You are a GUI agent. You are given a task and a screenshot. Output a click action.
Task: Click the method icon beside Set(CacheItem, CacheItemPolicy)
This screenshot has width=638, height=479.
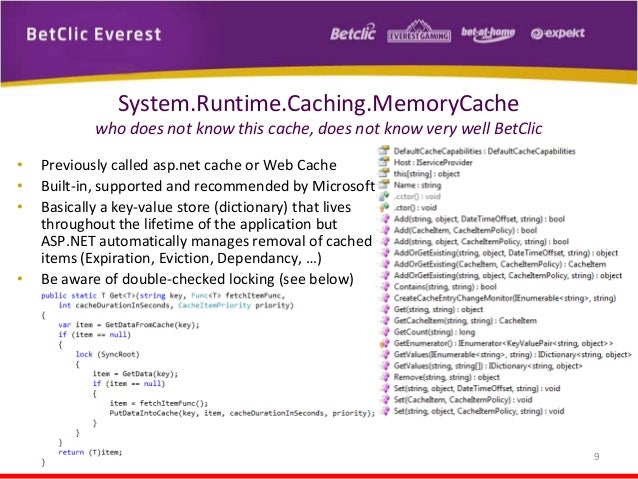coord(385,400)
